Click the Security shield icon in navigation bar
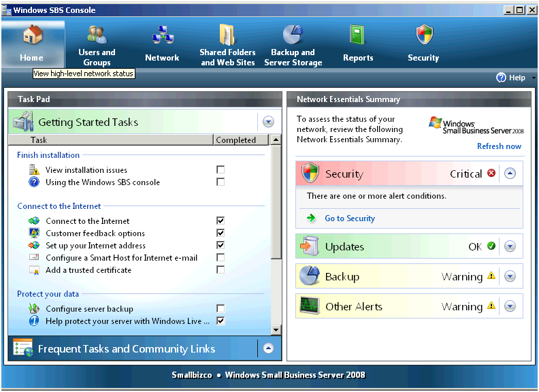 pos(425,35)
